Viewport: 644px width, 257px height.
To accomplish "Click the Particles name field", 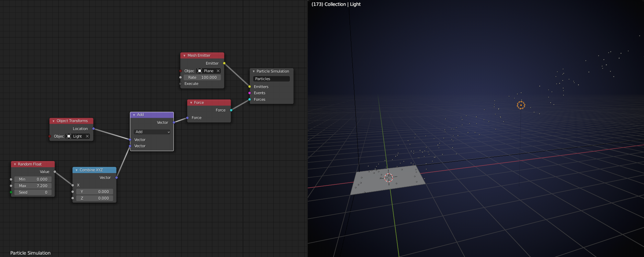I will point(271,79).
